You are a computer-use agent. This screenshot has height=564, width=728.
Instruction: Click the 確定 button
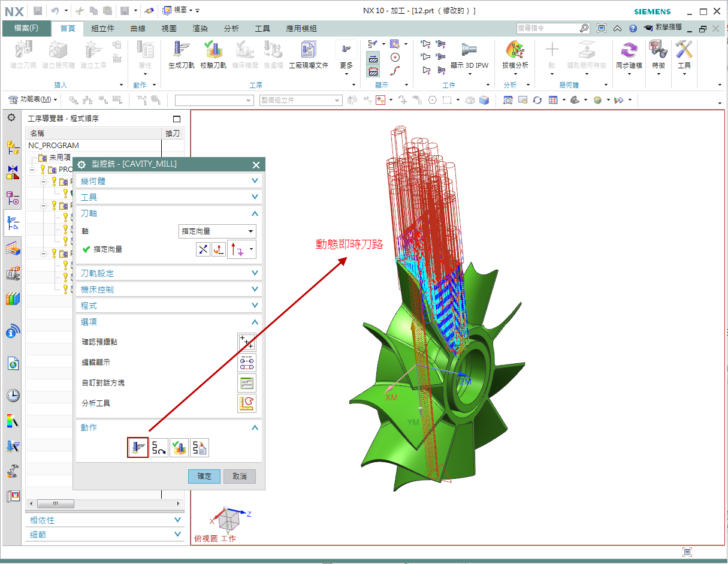point(204,476)
